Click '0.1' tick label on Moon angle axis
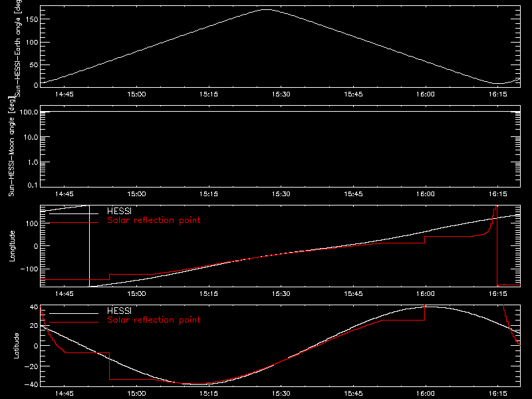This screenshot has height=399, width=532. (x=33, y=185)
